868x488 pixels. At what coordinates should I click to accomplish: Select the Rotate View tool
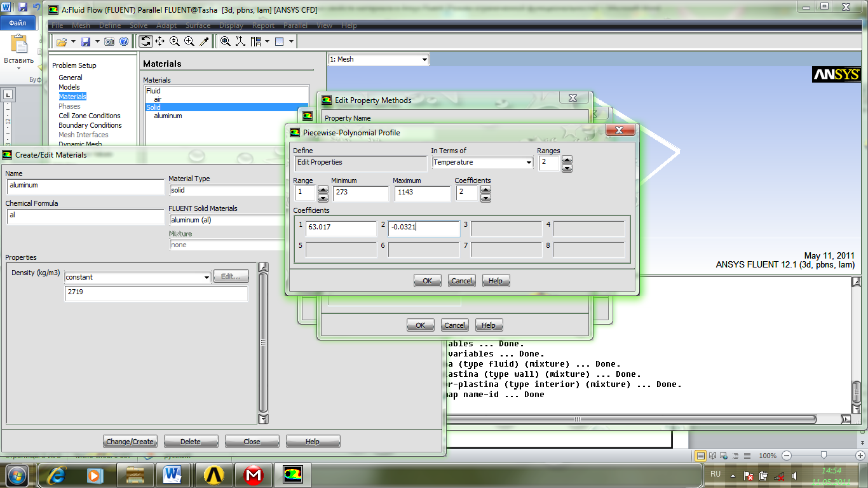click(x=146, y=41)
